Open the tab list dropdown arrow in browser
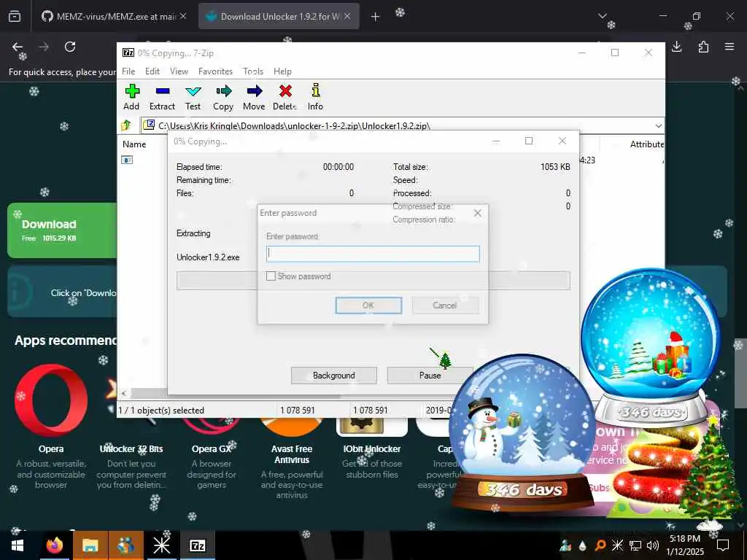 [602, 16]
